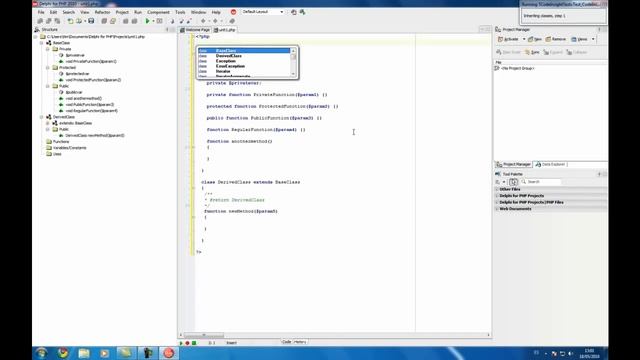Click the Step Over debugging toolbar icon
640x360 pixels.
(x=181, y=21)
